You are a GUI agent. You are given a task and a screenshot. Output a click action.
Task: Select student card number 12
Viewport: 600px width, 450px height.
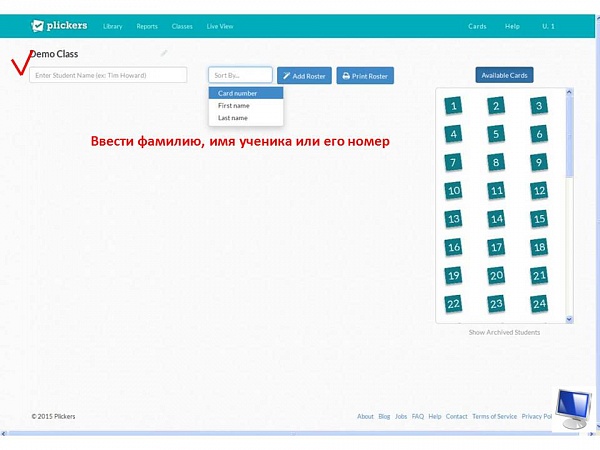click(x=539, y=191)
